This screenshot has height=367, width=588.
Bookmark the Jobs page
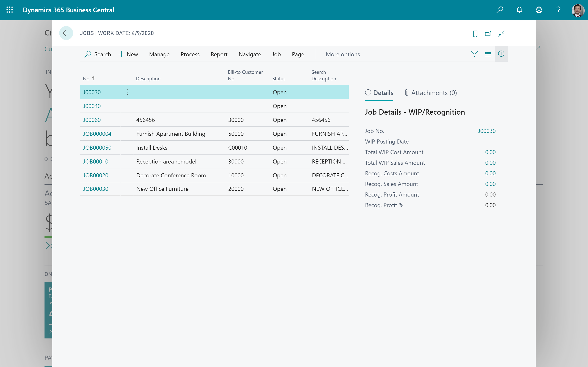[475, 34]
